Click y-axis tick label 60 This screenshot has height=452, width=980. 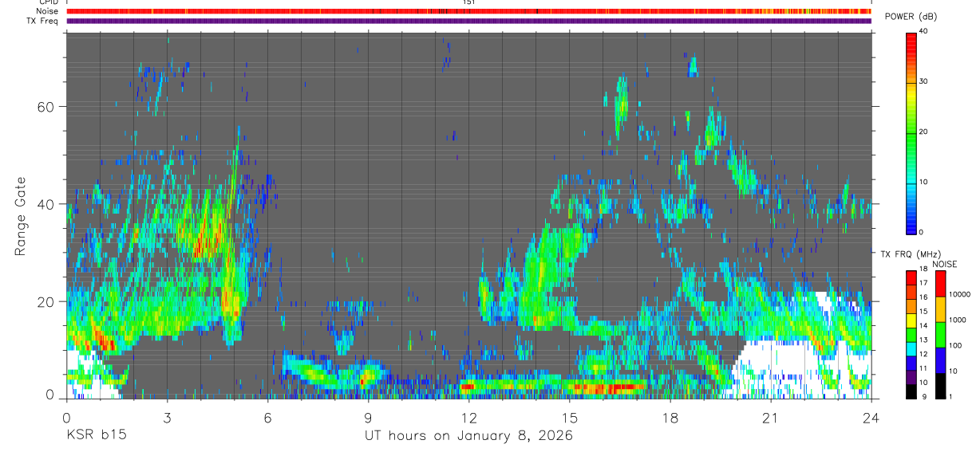(x=47, y=106)
